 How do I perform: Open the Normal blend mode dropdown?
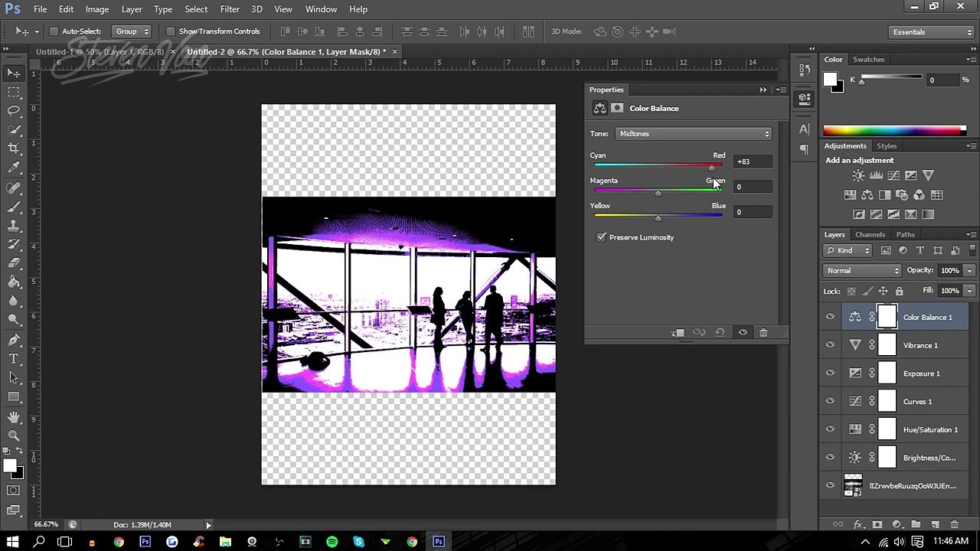[863, 270]
